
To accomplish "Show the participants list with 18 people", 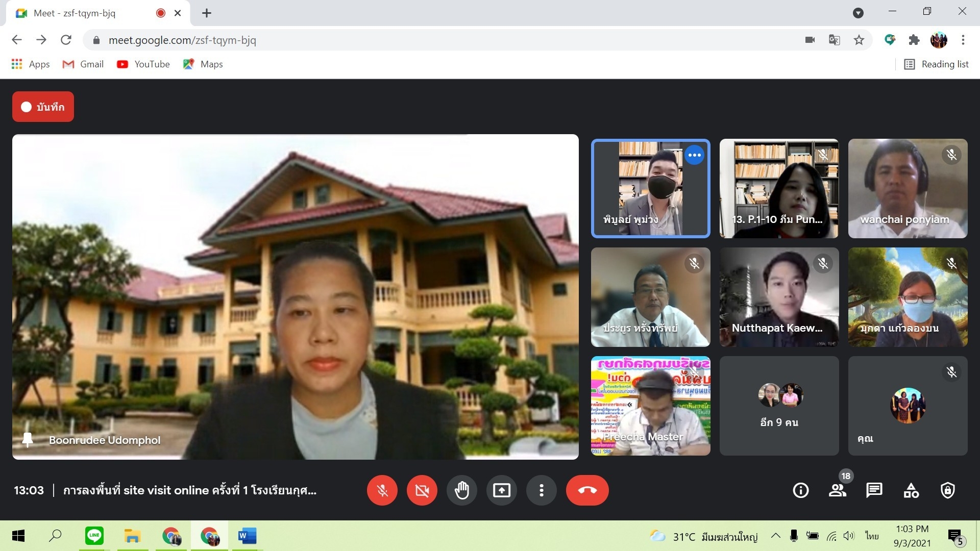I will tap(837, 490).
